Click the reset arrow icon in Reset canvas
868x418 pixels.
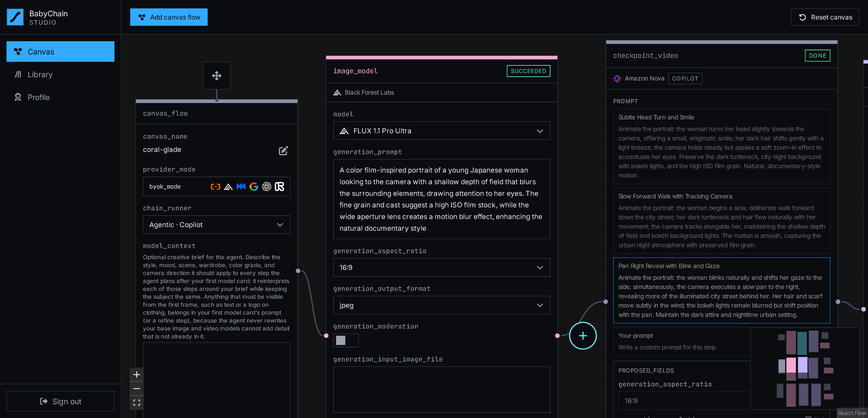(x=803, y=17)
